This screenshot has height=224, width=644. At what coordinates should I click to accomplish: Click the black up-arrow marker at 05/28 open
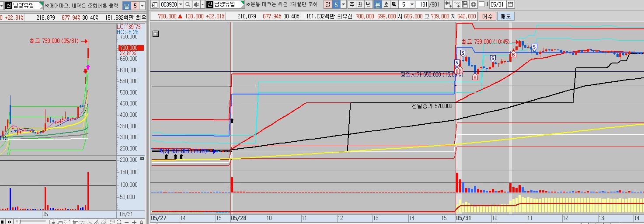click(232, 119)
